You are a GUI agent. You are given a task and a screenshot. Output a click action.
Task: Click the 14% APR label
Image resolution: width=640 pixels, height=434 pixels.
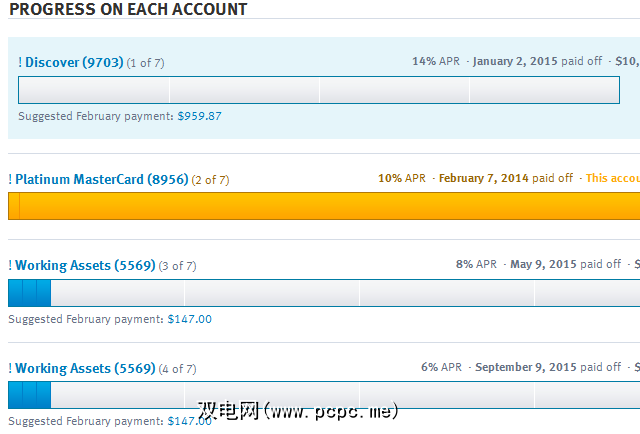[436, 61]
